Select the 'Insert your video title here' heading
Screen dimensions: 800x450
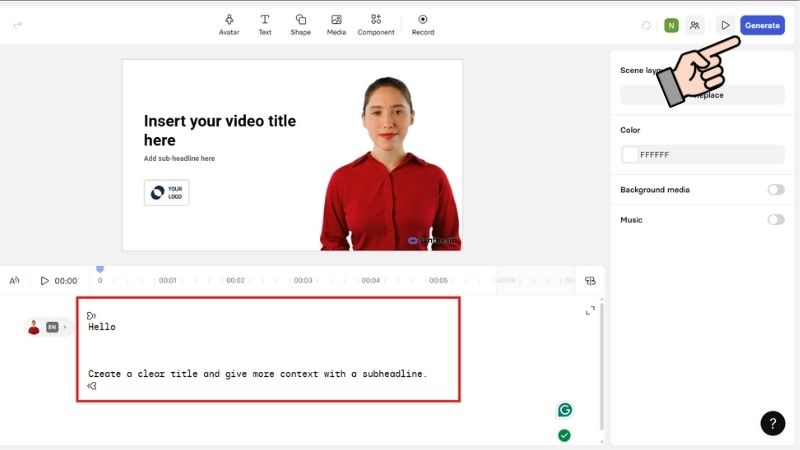220,131
